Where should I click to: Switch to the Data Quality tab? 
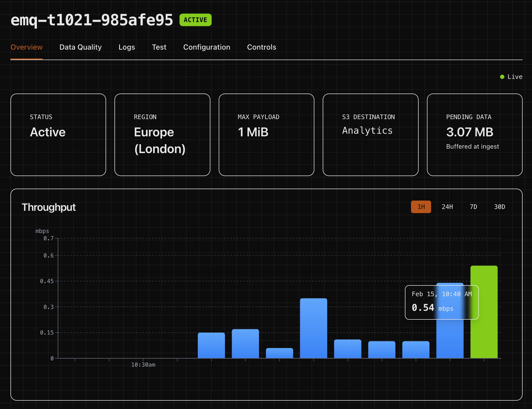(x=80, y=47)
